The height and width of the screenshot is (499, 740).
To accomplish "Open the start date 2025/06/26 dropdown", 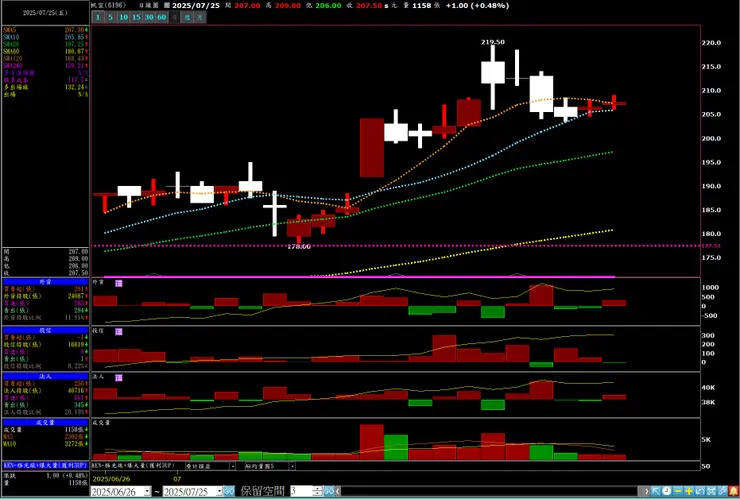I will pos(147,491).
